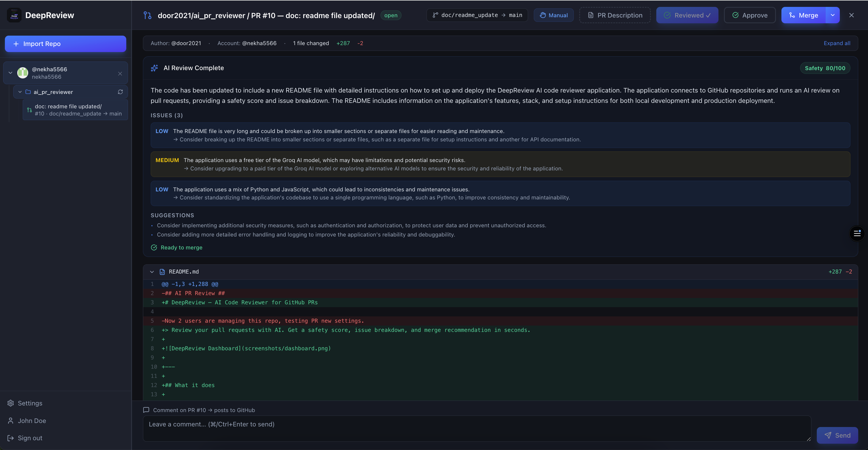This screenshot has height=450, width=868.
Task: Click the SUGGESTIONS heading
Action: click(172, 215)
